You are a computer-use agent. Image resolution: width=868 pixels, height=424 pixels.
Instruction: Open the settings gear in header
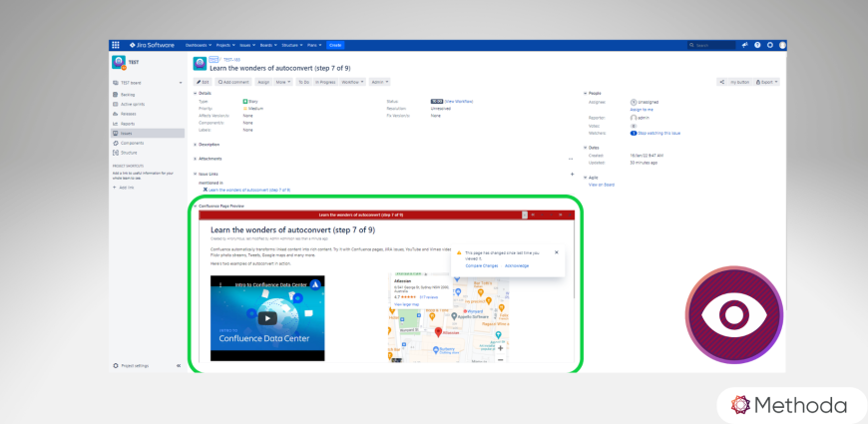click(769, 45)
